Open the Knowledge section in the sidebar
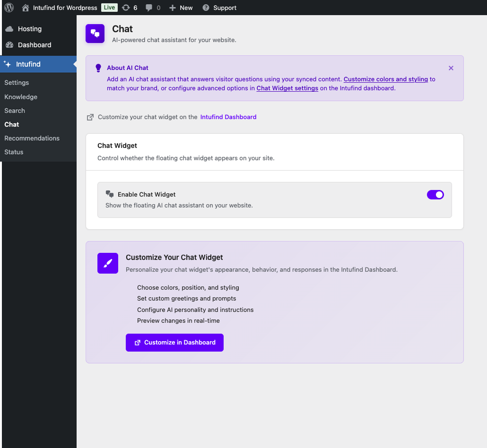 coord(21,97)
